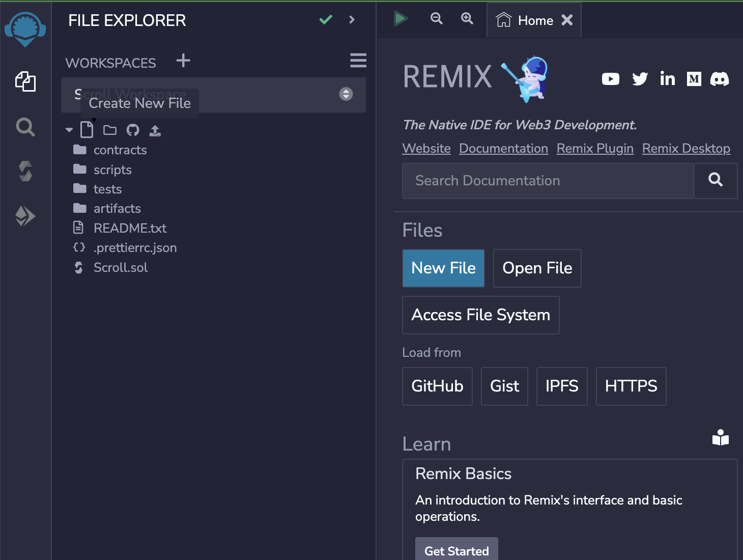Image resolution: width=743 pixels, height=560 pixels.
Task: Open the Deploy & Run transactions icon
Action: click(25, 216)
